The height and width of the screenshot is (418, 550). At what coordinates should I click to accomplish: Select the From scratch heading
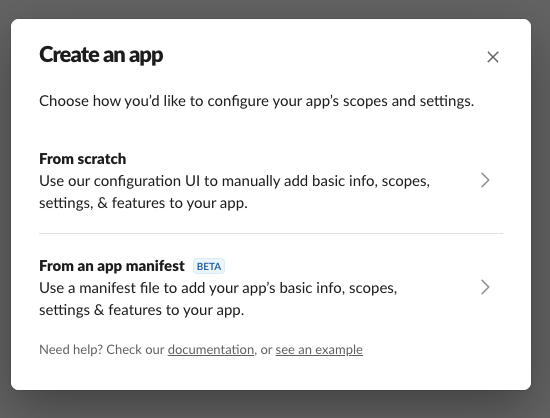click(82, 159)
